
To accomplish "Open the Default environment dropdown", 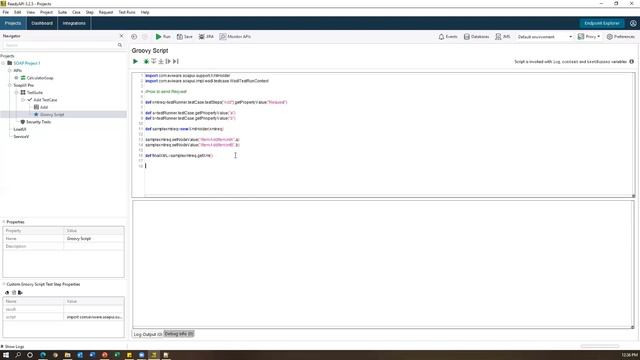I will (x=544, y=37).
